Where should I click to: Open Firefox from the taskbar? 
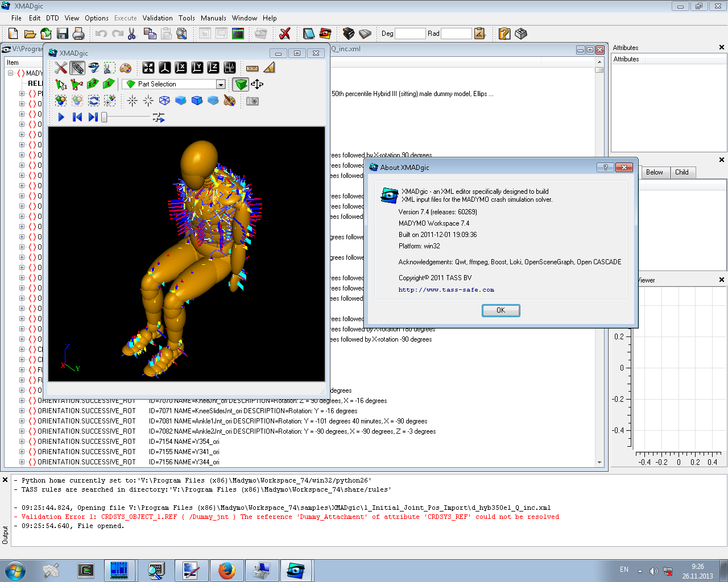pyautogui.click(x=226, y=570)
